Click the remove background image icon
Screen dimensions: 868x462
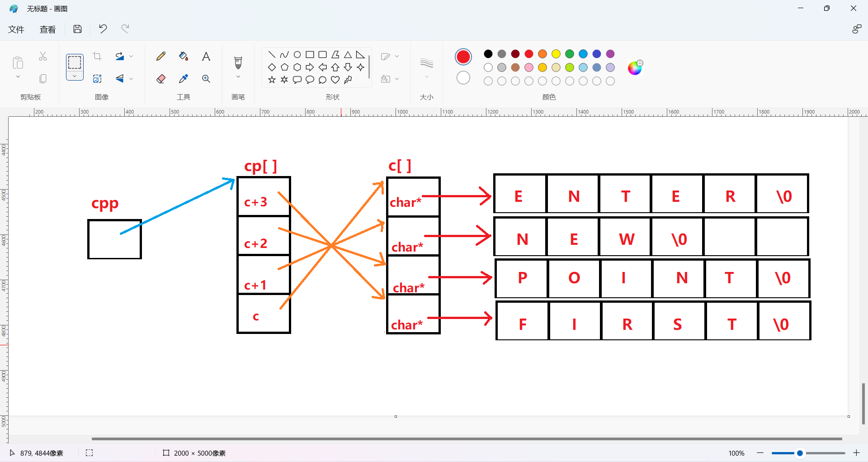(x=97, y=79)
